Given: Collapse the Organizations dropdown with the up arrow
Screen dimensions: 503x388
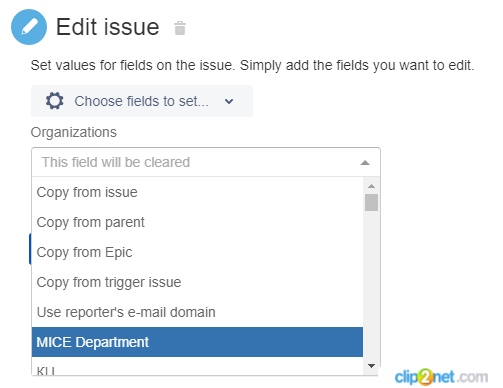Looking at the screenshot, I should [x=365, y=163].
